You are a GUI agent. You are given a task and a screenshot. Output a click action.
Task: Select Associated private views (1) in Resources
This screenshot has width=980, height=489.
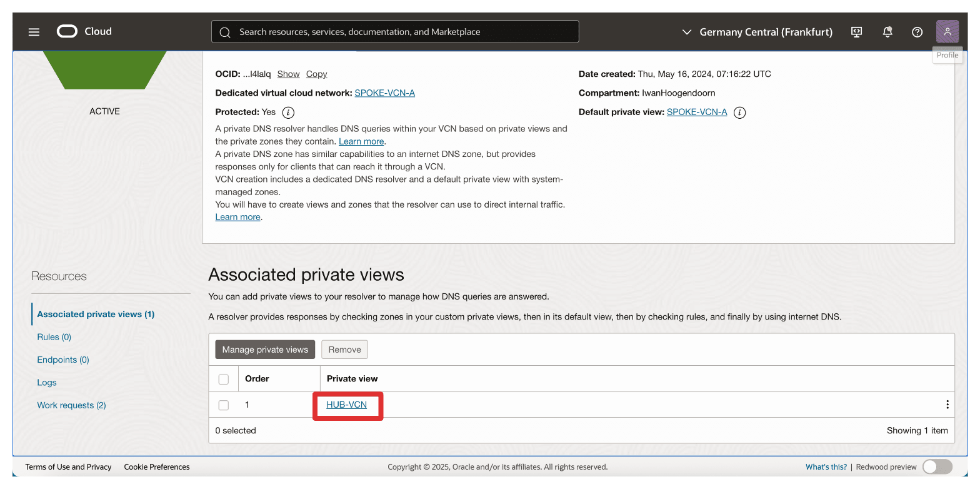pyautogui.click(x=96, y=314)
